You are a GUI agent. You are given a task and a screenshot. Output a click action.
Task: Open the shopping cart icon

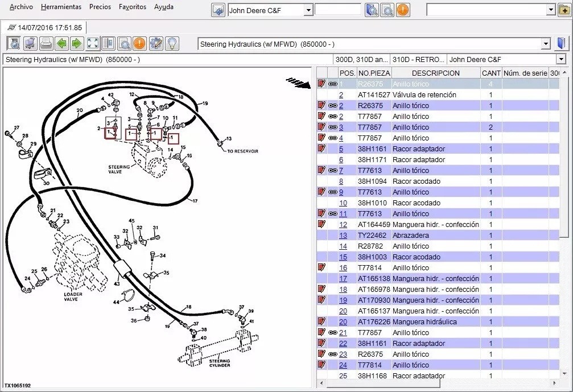coord(30,44)
